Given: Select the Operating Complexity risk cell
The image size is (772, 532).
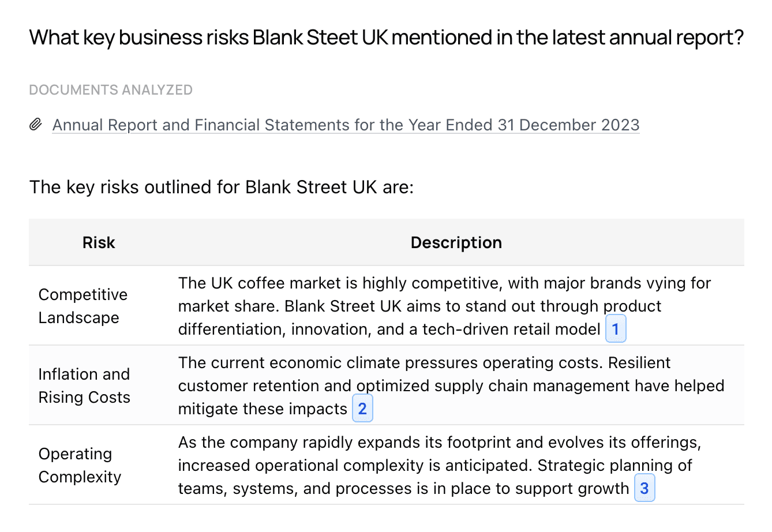Looking at the screenshot, I should 80,465.
